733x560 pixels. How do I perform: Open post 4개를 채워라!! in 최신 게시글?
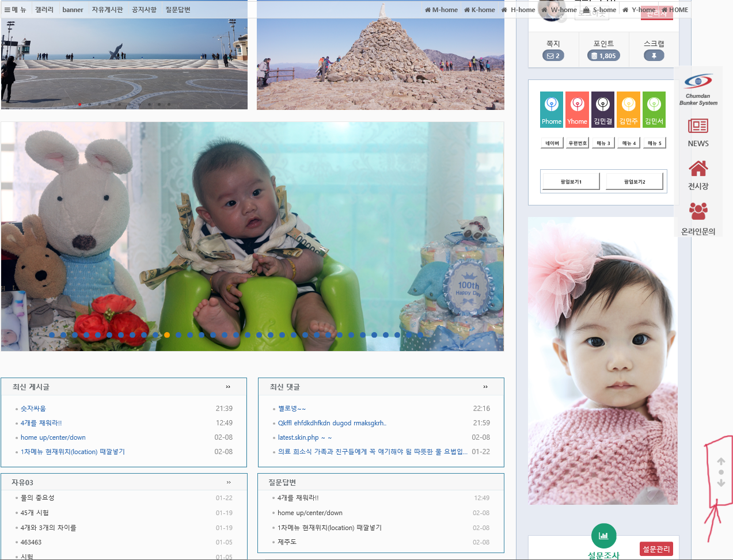pos(41,423)
